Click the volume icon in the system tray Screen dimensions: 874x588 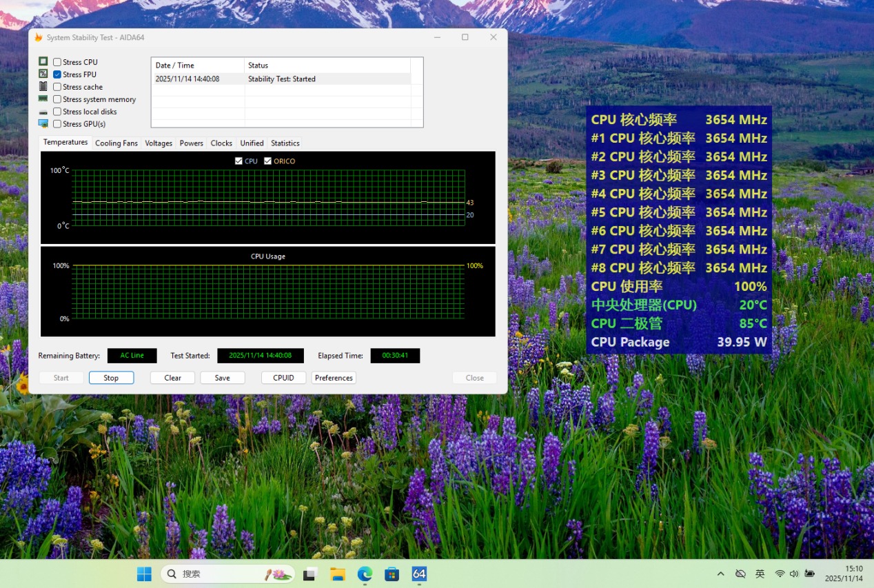tap(794, 574)
